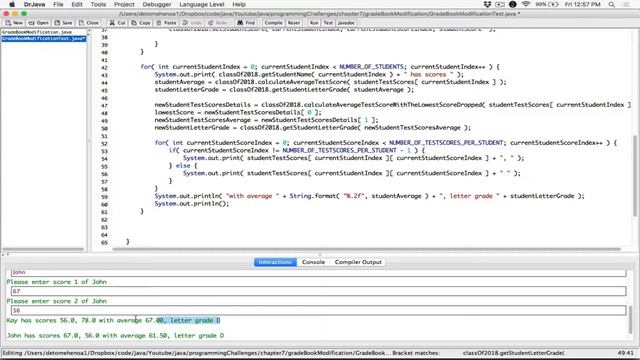Run the current program
Viewport: 640px width, 360px height.
tap(313, 23)
